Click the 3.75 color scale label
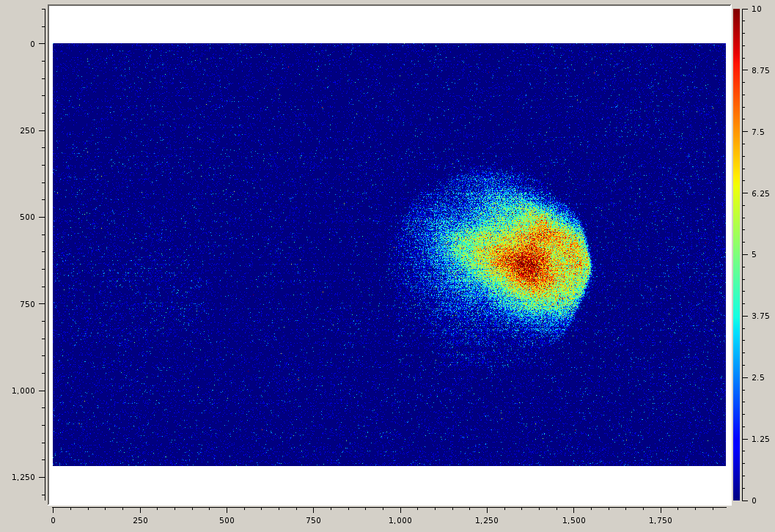Screen dimensions: 775x532 (x=759, y=316)
